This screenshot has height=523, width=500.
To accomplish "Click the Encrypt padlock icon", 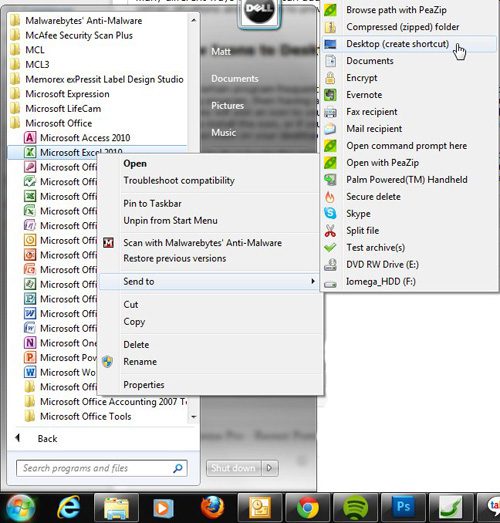I will pyautogui.click(x=330, y=78).
